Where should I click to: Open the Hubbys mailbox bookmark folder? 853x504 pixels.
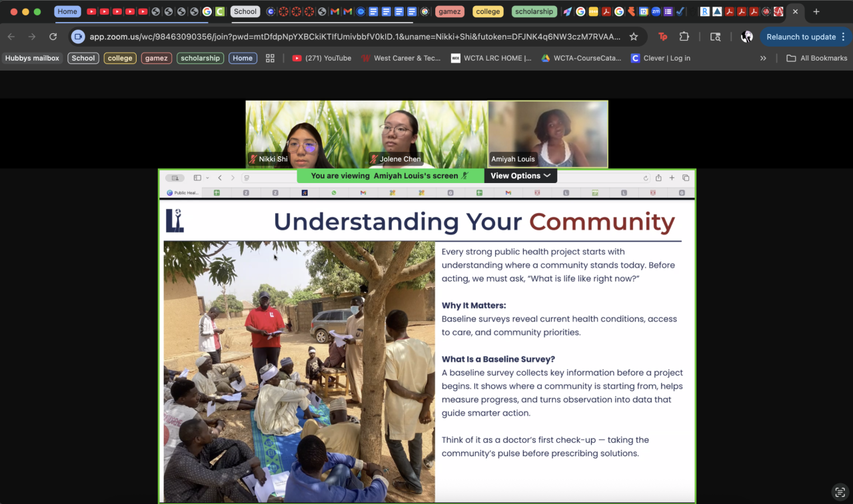(x=33, y=58)
